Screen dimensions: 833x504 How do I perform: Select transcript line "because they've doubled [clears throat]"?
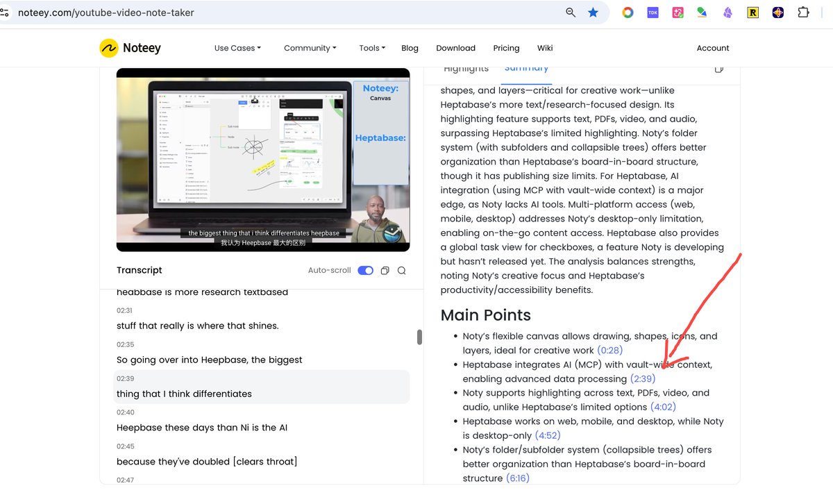(207, 462)
